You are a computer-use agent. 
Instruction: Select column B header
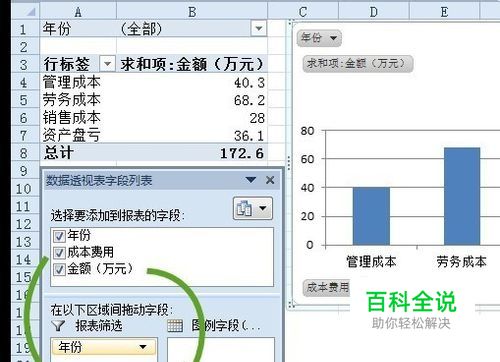coord(192,12)
